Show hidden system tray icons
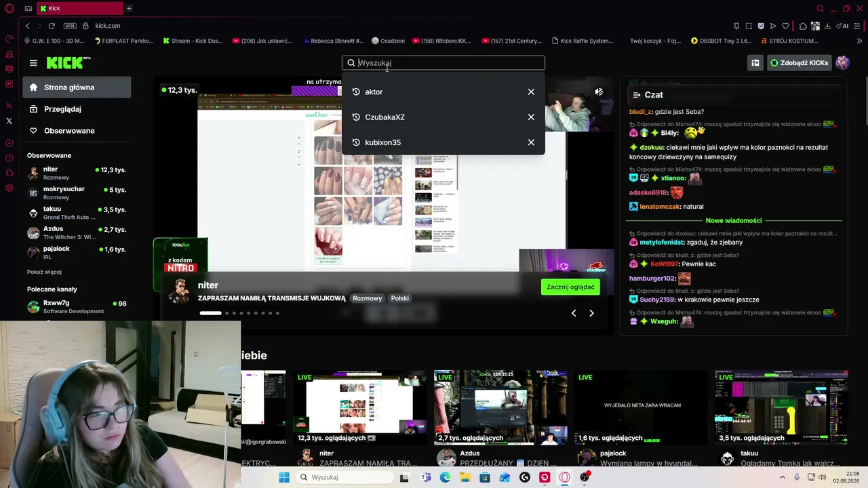 [783, 477]
